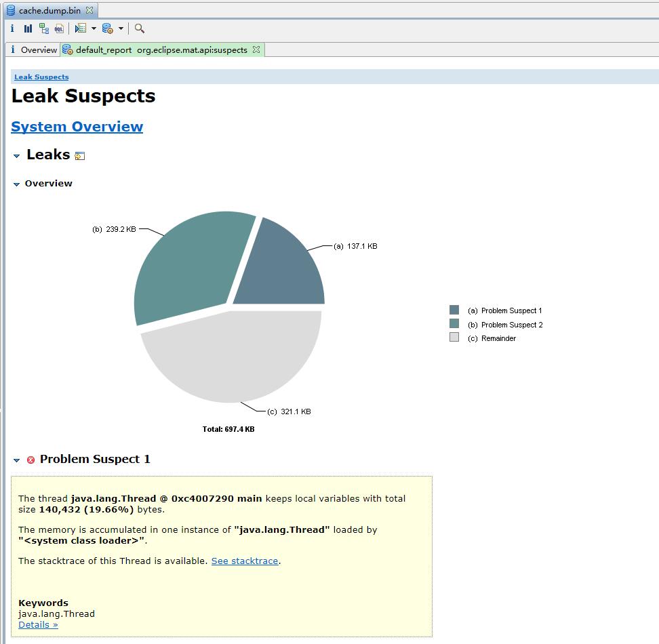659x644 pixels.
Task: Click the '(b) 239.2 KB' chart label
Action: click(115, 229)
